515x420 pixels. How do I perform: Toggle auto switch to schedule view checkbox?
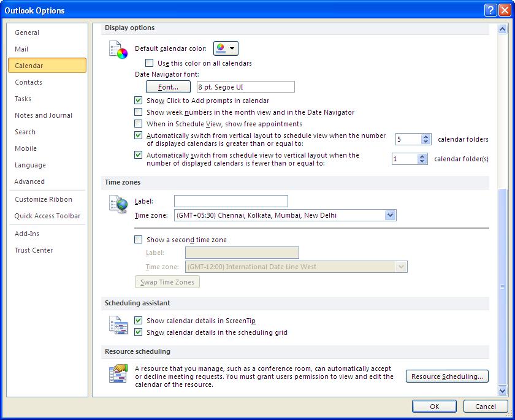pos(139,135)
